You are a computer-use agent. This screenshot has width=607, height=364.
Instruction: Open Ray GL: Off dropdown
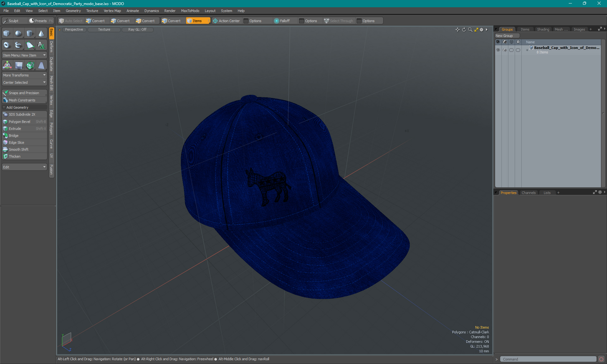coord(137,29)
